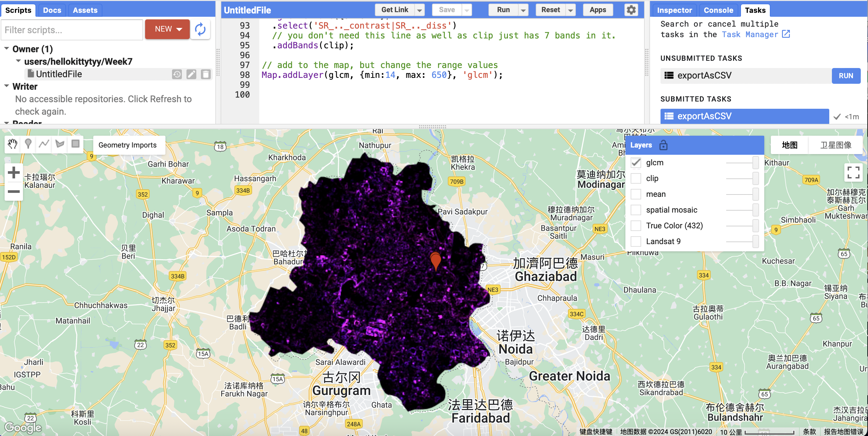This screenshot has width=868, height=436.
Task: Collapse the Writer tree section
Action: [x=7, y=86]
